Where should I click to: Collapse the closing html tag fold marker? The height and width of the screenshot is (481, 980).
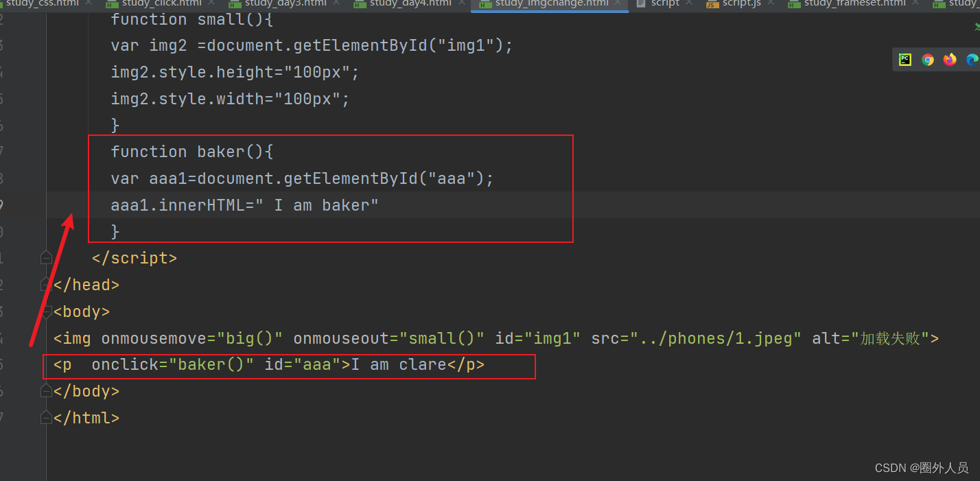coord(46,418)
